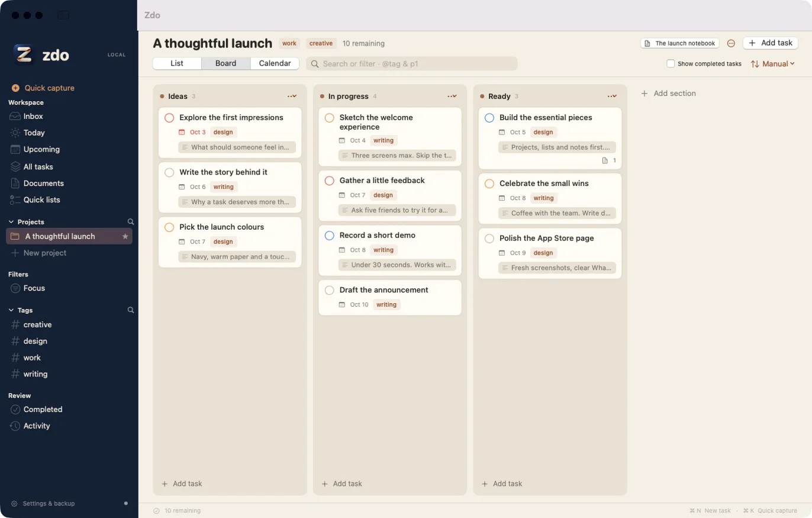Complete task Explore the first impressions

[169, 118]
